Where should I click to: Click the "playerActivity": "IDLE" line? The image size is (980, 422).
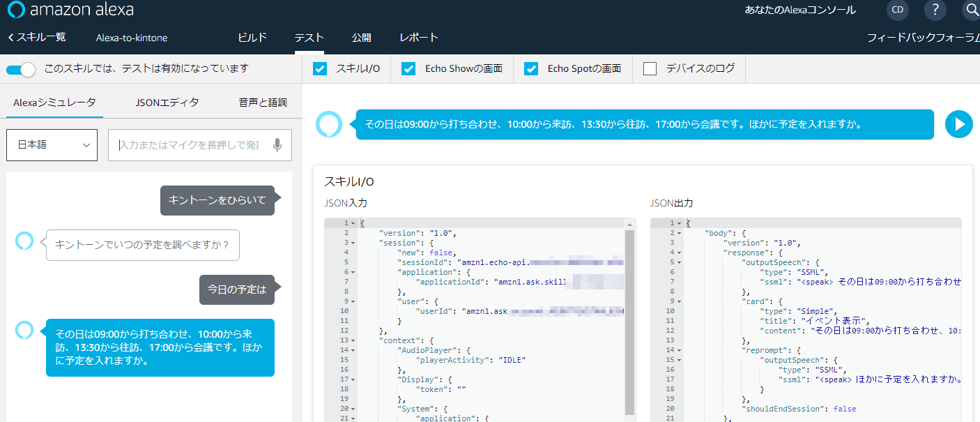point(470,360)
